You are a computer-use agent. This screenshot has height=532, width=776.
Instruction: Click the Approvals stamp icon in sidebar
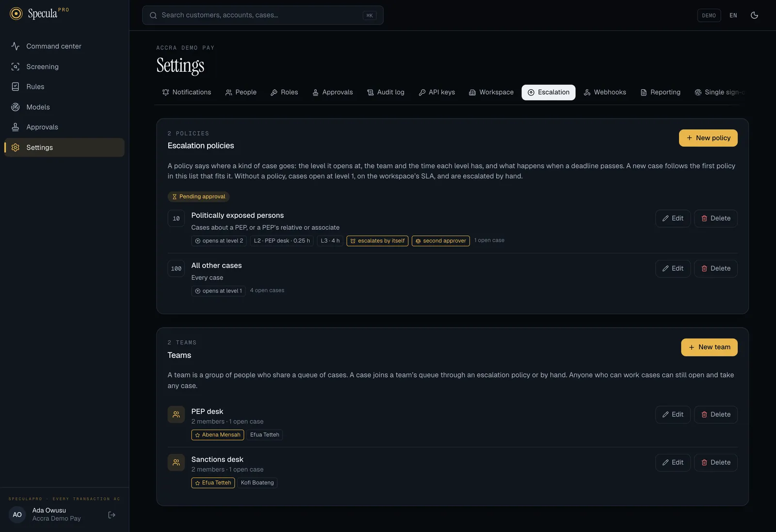16,127
